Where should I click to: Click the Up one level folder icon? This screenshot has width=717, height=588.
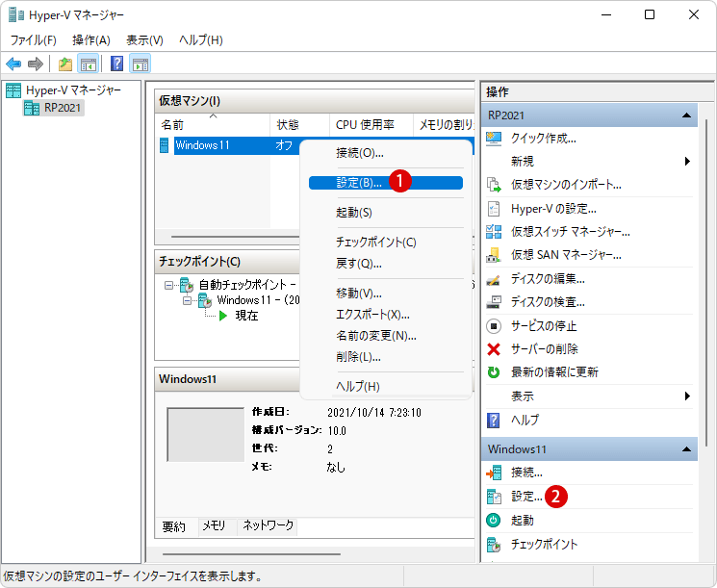click(x=65, y=64)
